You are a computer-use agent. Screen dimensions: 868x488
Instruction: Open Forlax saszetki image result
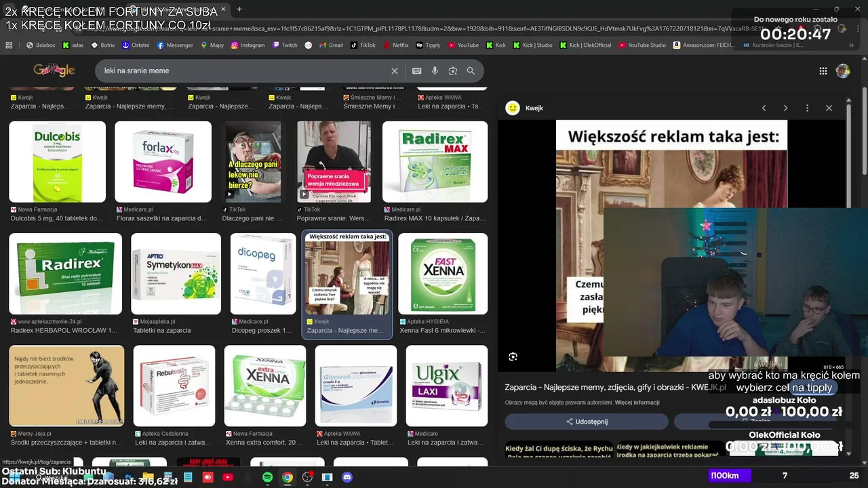(x=163, y=161)
